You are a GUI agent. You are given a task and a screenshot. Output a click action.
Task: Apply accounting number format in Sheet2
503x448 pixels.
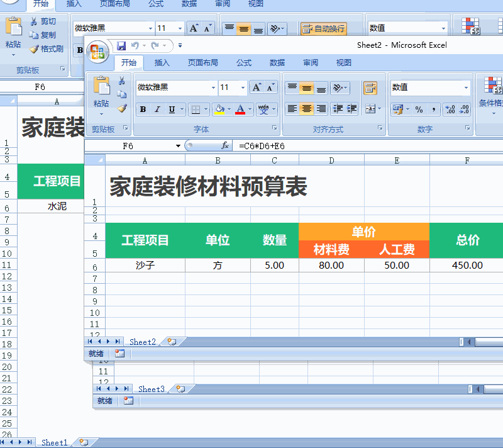coord(398,109)
